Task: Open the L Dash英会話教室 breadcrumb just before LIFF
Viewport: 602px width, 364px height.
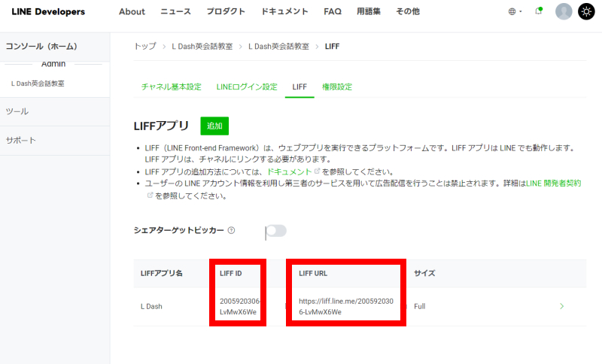Action: pyautogui.click(x=278, y=47)
